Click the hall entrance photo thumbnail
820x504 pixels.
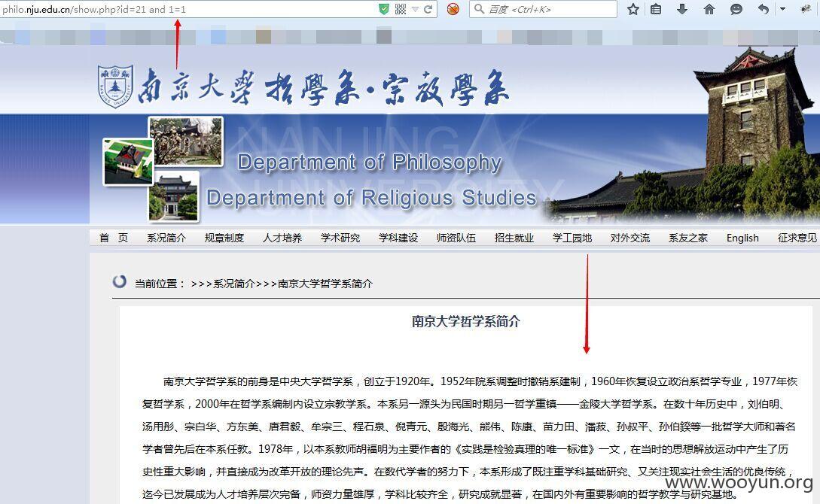[174, 196]
